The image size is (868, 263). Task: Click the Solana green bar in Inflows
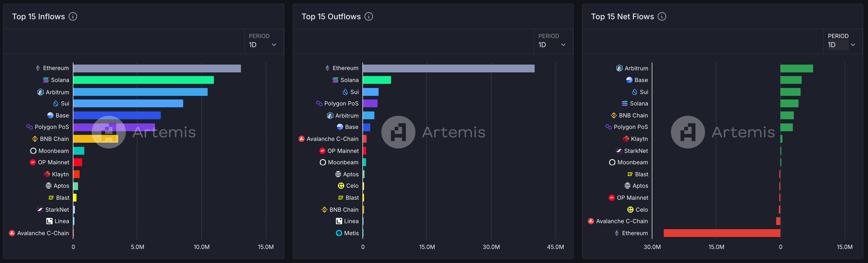pos(143,80)
